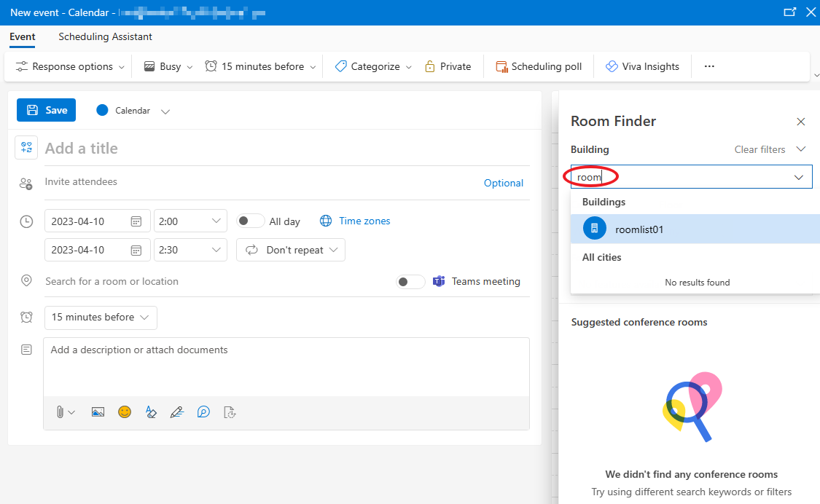Open My Templates from the description toolbar
The image size is (820, 504).
click(x=230, y=412)
